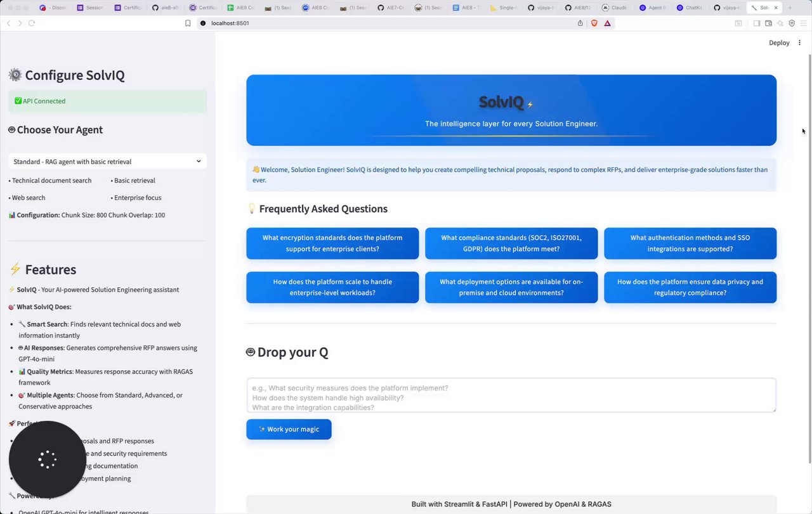812x514 pixels.
Task: Click the browser forward arrow
Action: (x=20, y=23)
